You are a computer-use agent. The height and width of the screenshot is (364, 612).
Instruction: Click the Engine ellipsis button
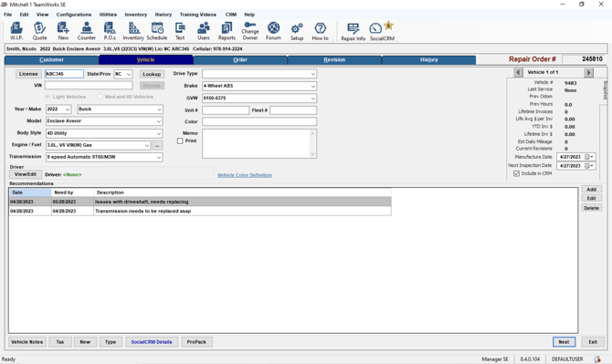(157, 145)
